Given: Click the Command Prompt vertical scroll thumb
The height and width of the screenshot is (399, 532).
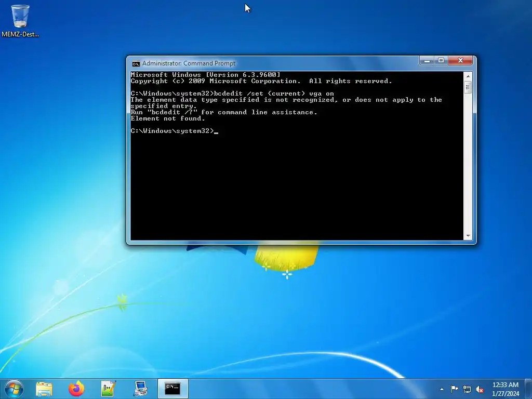Looking at the screenshot, I should point(468,87).
